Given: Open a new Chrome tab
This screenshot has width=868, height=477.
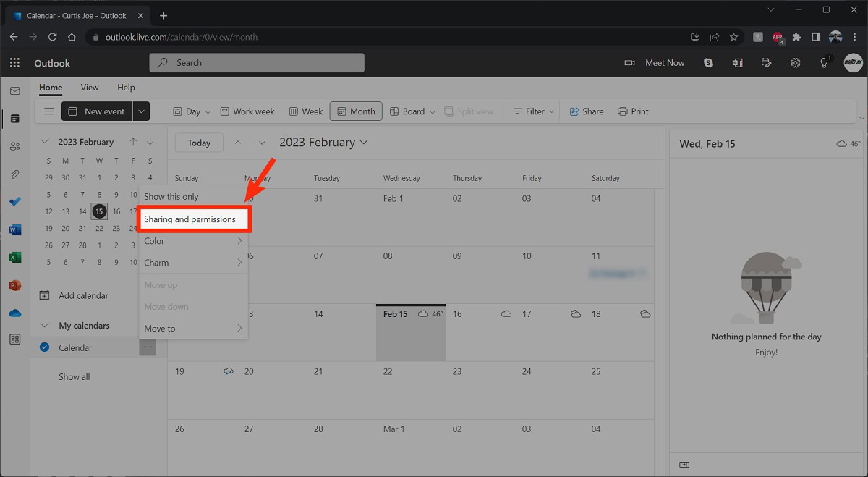Looking at the screenshot, I should tap(163, 15).
